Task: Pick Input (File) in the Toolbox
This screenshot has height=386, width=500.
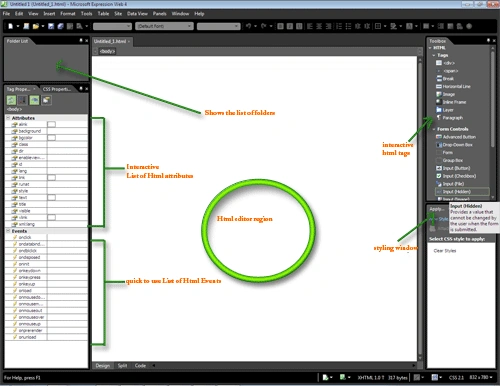Action: click(x=450, y=184)
